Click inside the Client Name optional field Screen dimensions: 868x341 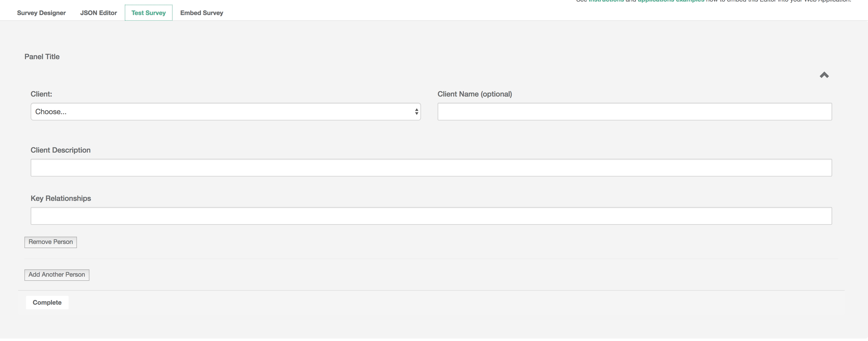634,111
